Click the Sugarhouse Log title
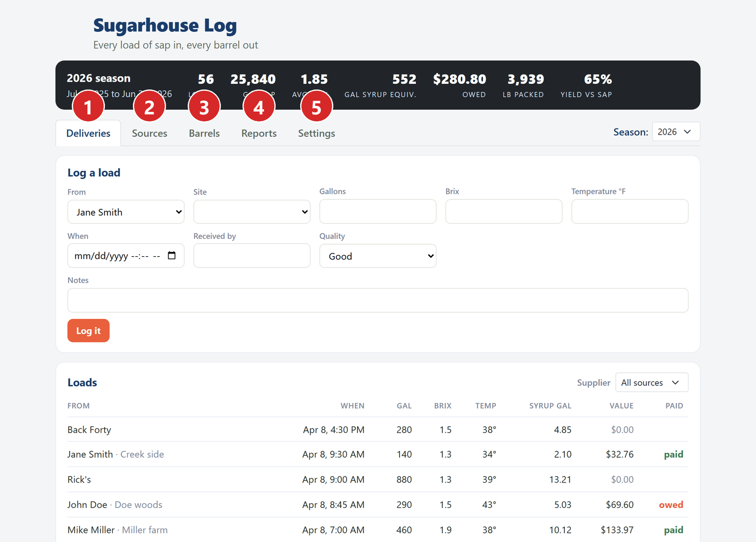This screenshot has height=542, width=756. coord(165,25)
